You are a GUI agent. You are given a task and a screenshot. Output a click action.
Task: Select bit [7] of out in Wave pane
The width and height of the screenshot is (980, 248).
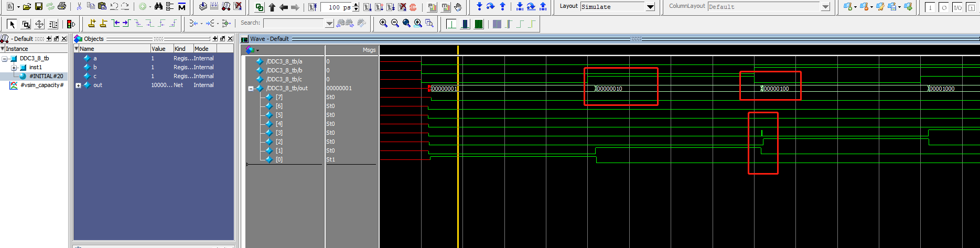coord(279,98)
